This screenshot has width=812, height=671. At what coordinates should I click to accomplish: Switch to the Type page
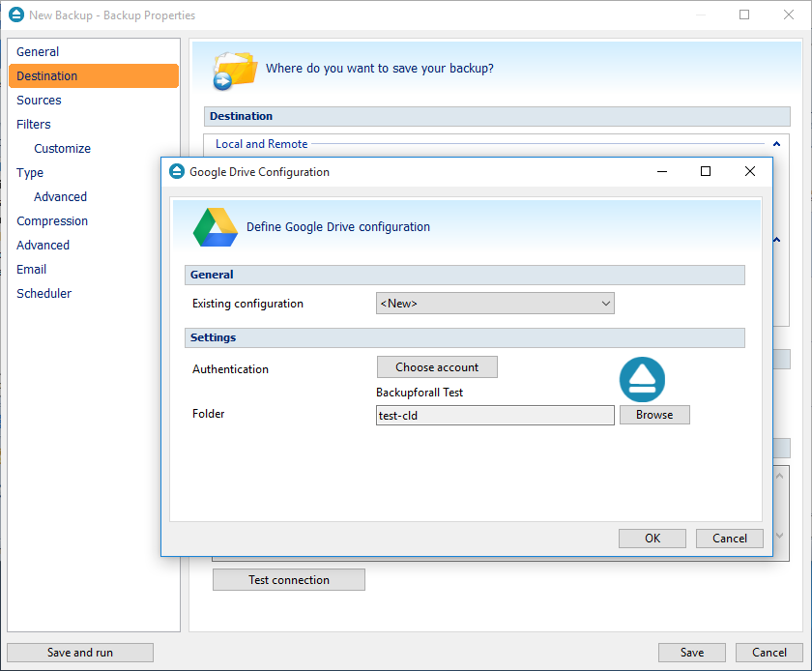30,172
